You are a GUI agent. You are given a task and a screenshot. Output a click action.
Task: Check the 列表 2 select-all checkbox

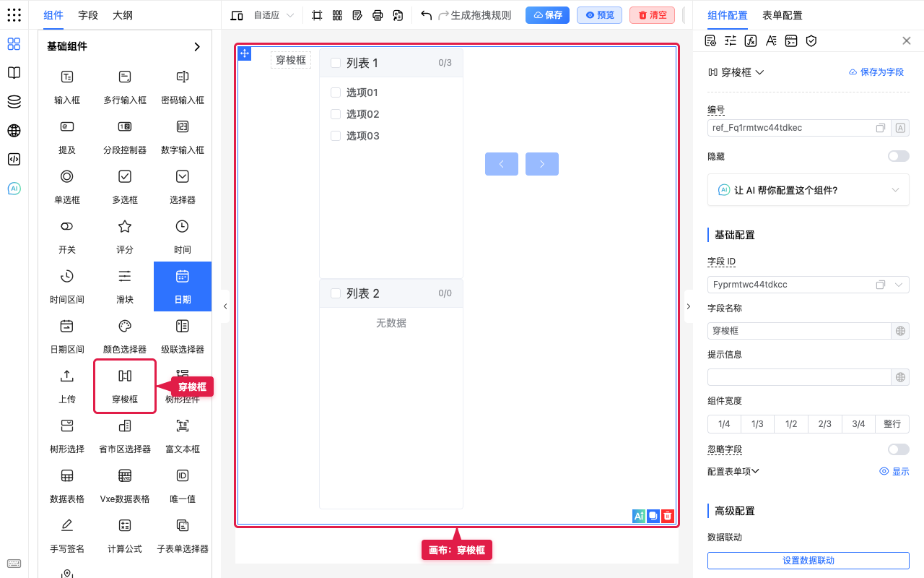click(335, 293)
